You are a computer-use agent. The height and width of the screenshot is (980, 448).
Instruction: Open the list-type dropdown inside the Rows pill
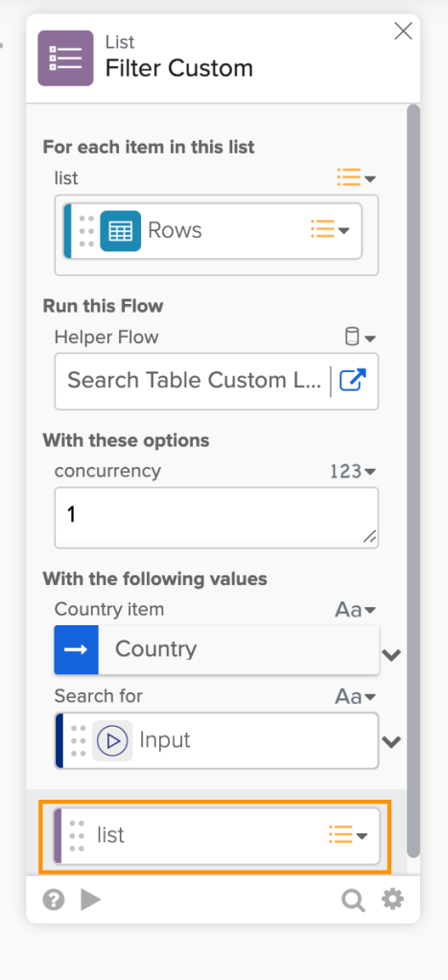point(330,231)
